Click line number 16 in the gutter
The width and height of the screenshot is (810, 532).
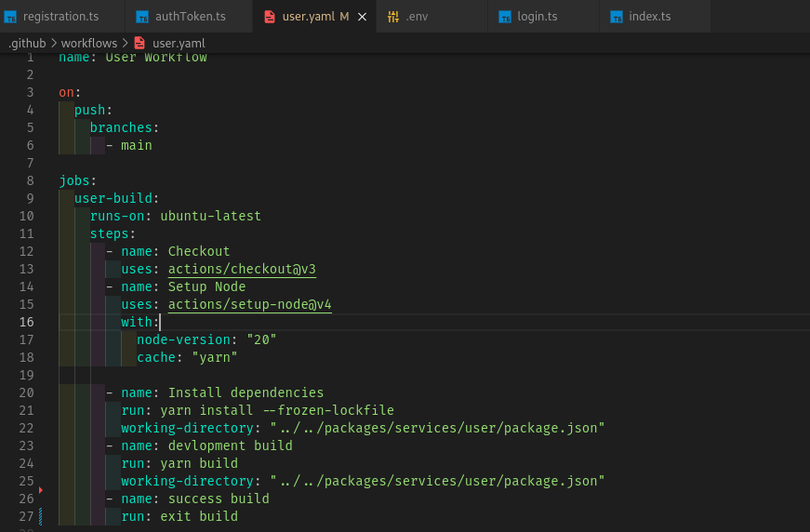click(x=26, y=323)
